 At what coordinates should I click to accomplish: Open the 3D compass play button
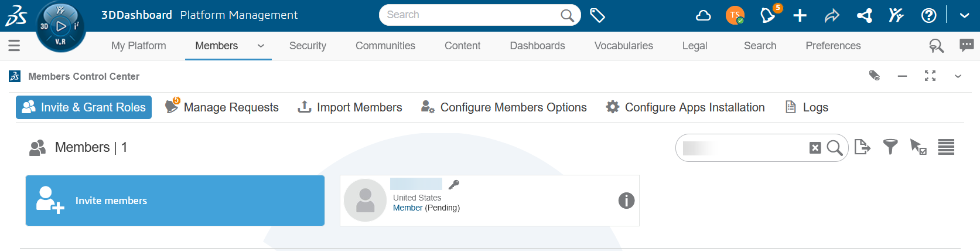click(x=61, y=26)
